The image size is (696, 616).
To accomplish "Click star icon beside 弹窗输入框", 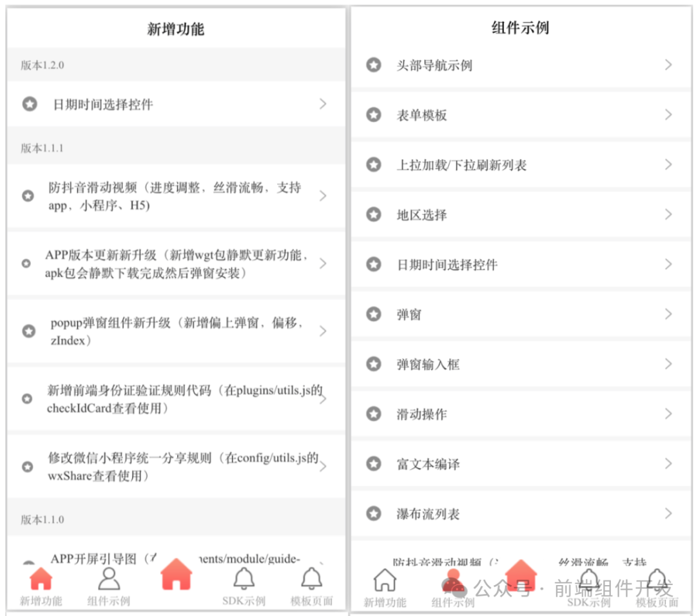I will (x=374, y=364).
